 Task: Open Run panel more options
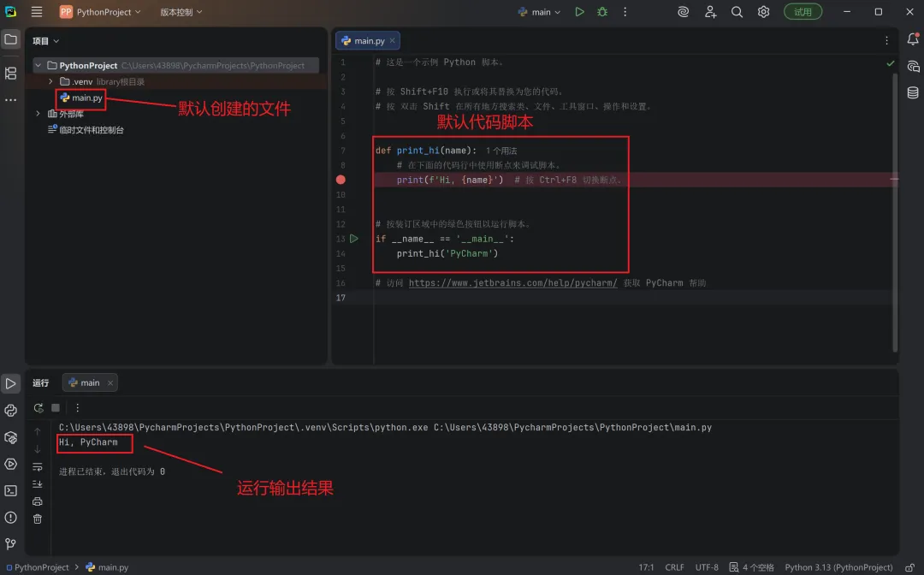tap(77, 407)
